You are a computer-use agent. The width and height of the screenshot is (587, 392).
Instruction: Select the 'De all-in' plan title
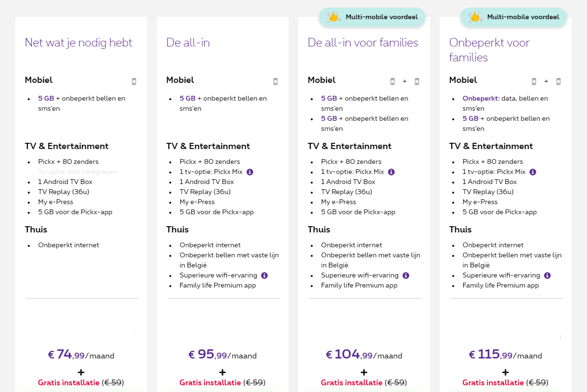click(188, 43)
